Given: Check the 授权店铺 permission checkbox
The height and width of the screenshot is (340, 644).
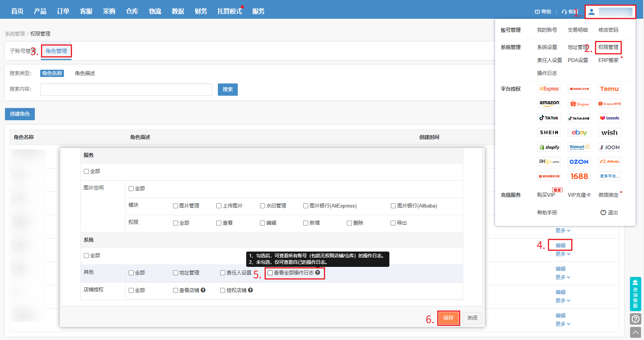Looking at the screenshot, I should [x=222, y=291].
